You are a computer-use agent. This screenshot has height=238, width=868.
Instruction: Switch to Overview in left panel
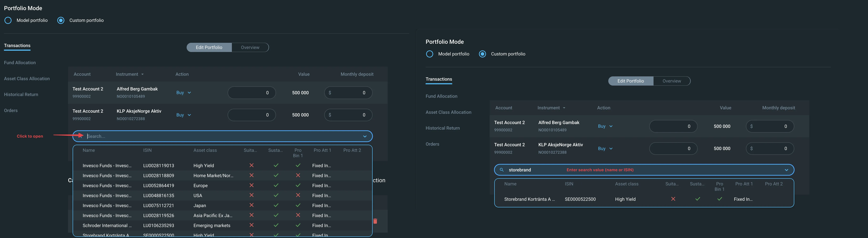click(250, 48)
